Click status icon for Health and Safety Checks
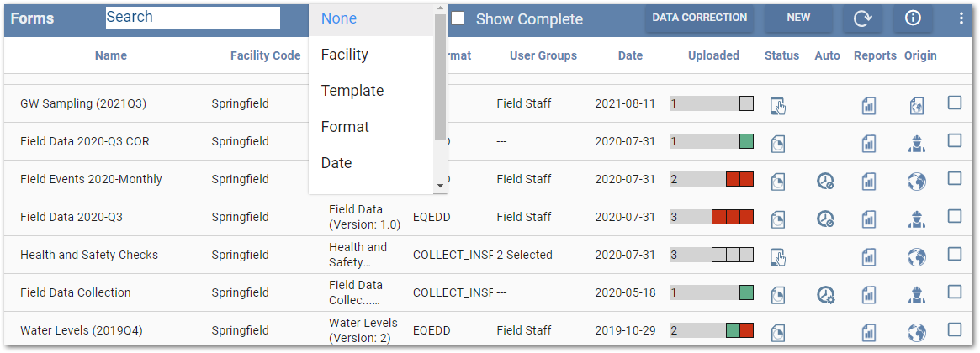Screen dimensions: 980x353 tap(778, 256)
